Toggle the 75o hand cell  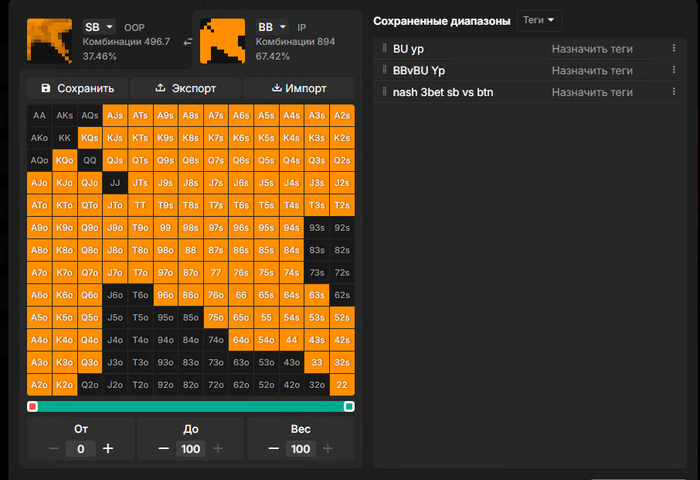pos(216,317)
